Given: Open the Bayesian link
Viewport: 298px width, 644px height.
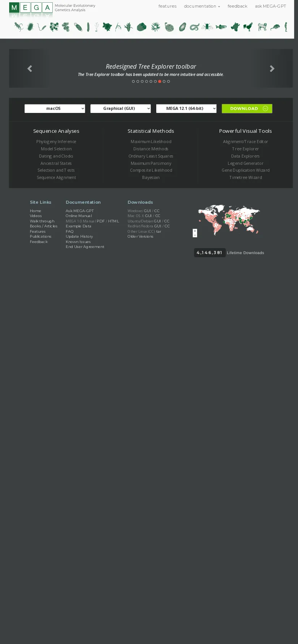Looking at the screenshot, I should pos(151,177).
